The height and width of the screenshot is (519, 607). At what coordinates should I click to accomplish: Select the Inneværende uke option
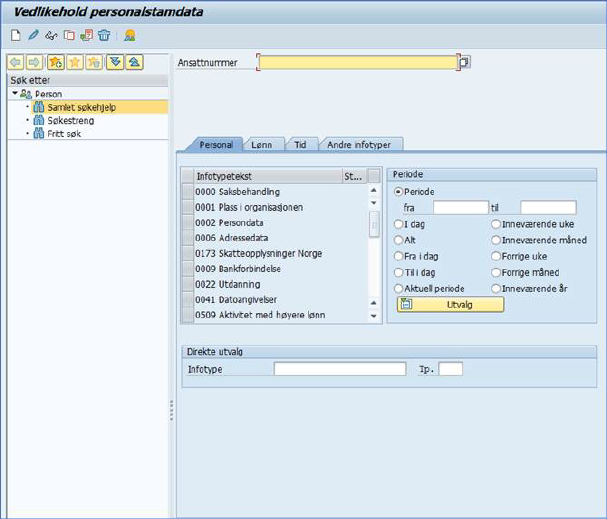tap(496, 224)
